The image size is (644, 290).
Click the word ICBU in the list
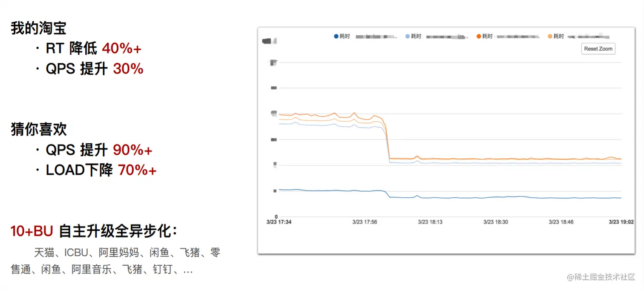76,253
